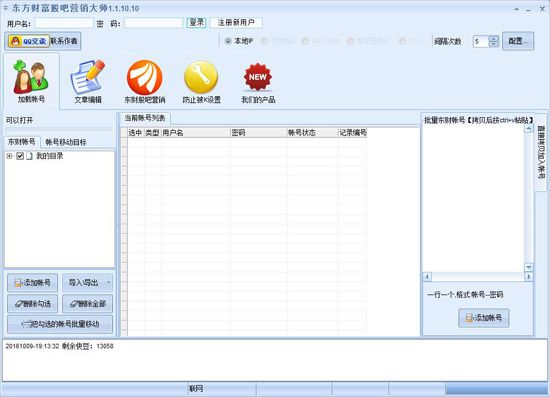Click inside the 批量东财帐号 paste text area
The height and width of the screenshot is (397, 550).
473,198
